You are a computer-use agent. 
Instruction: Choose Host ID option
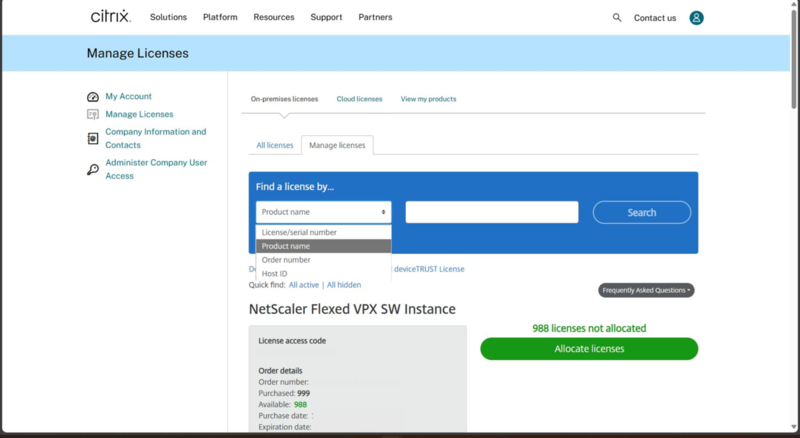pyautogui.click(x=323, y=274)
